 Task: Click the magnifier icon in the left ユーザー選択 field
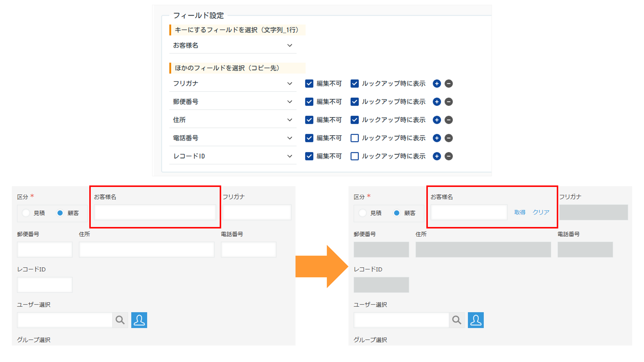coord(120,320)
